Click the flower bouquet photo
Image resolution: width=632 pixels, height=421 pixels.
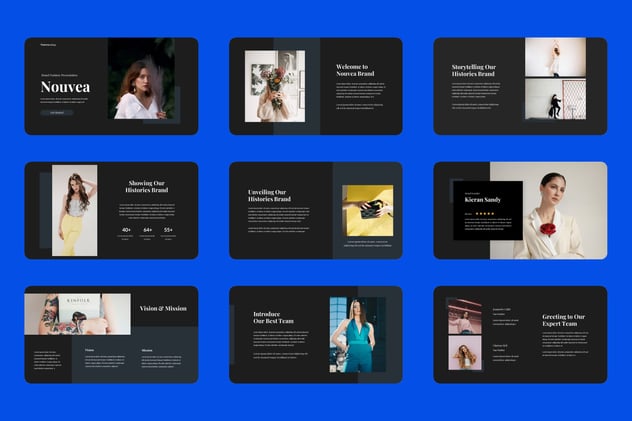[275, 86]
